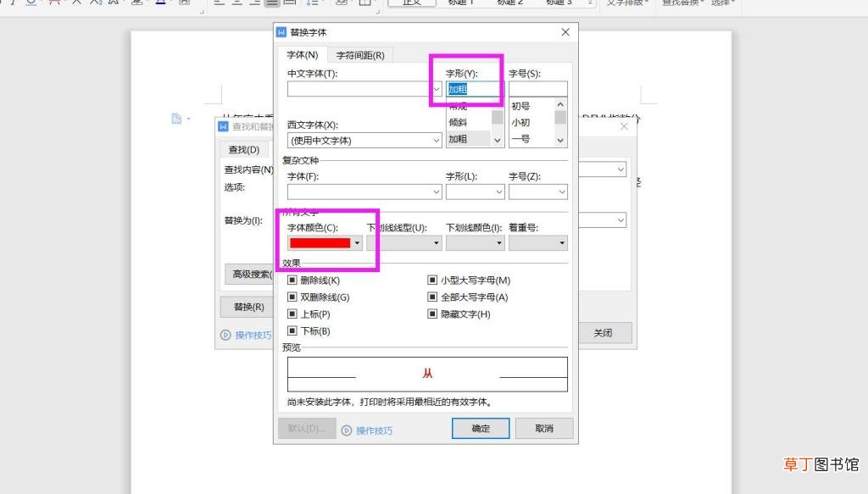The image size is (868, 494).
Task: Close the 替换字体 dialog
Action: coord(565,32)
